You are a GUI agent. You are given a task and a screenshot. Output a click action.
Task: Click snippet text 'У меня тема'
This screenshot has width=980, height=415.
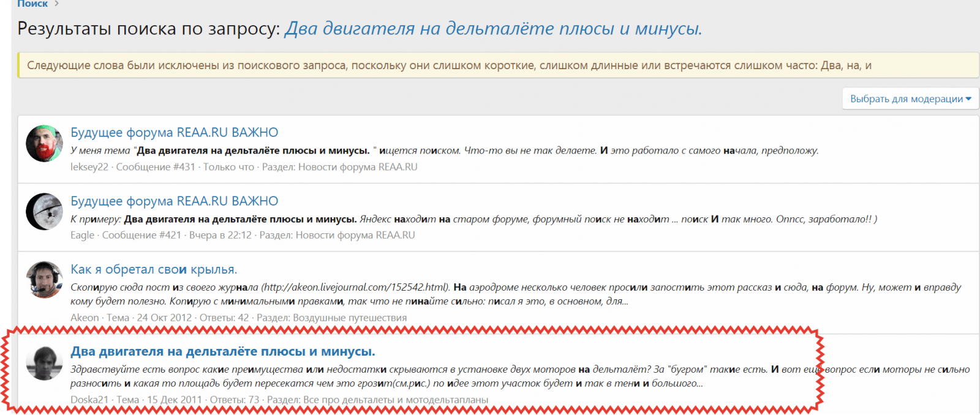(x=100, y=151)
